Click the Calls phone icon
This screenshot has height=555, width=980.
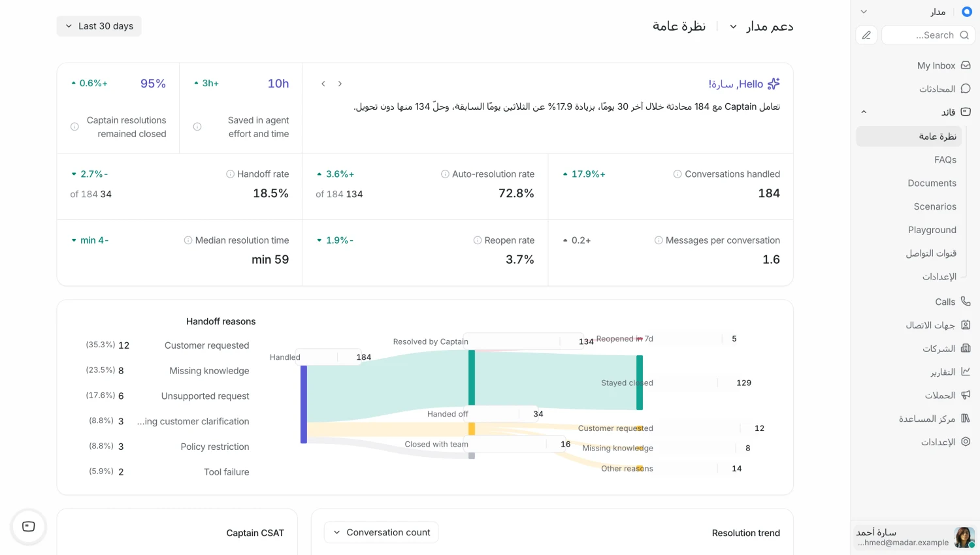click(x=966, y=302)
